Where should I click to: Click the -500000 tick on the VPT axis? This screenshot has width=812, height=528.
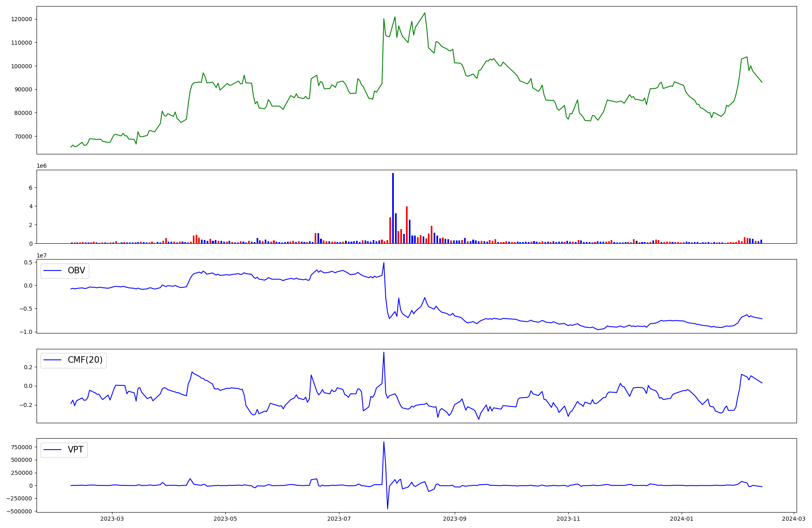(19, 511)
